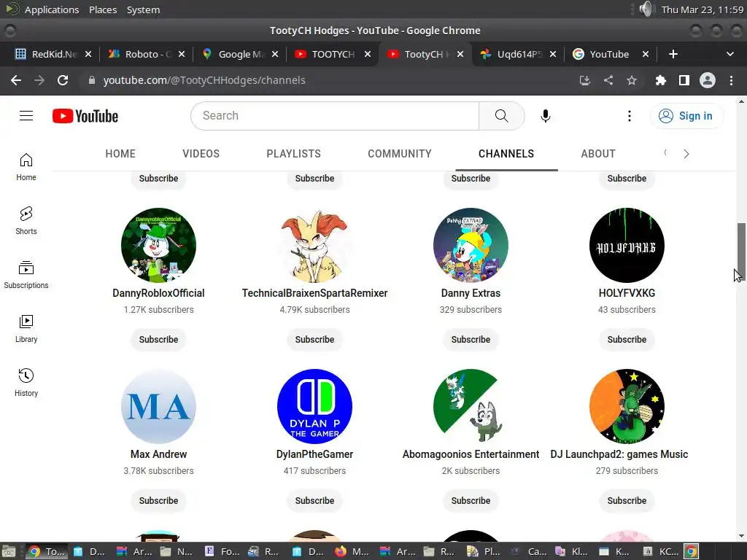Click the browser forward arrow

[39, 80]
